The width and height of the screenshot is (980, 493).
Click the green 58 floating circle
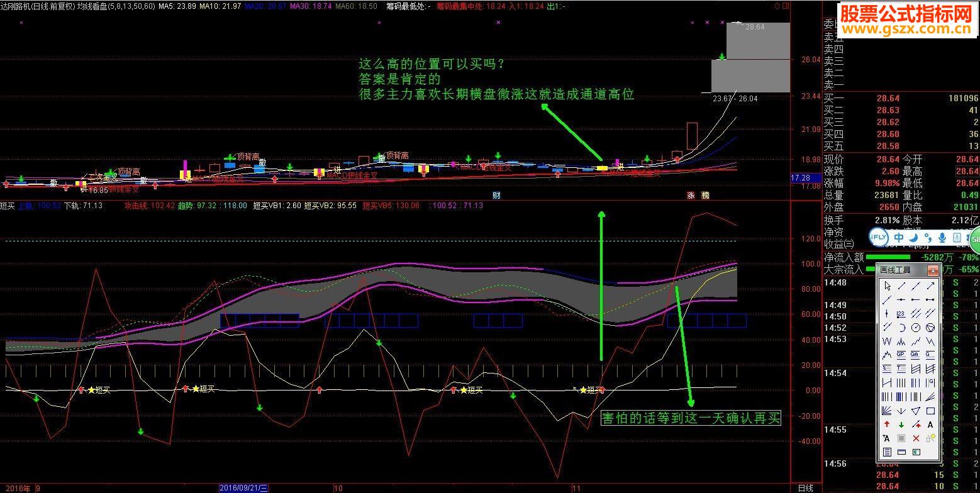pos(974,239)
